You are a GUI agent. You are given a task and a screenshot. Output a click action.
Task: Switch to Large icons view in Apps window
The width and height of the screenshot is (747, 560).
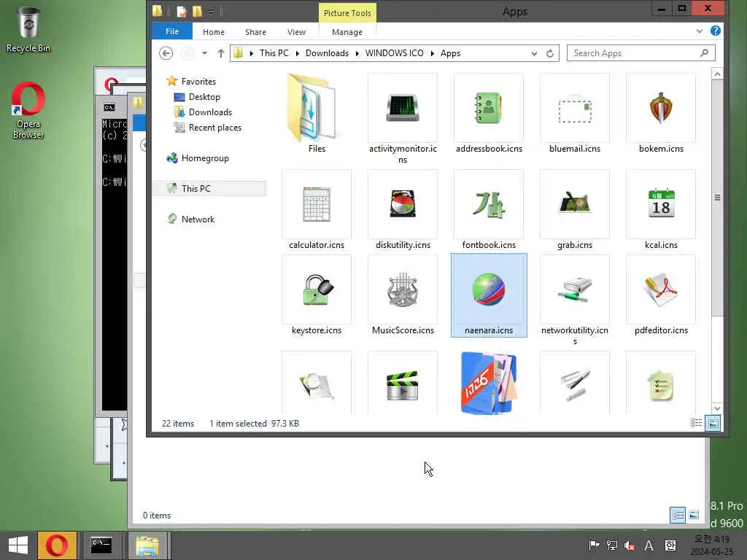point(713,423)
